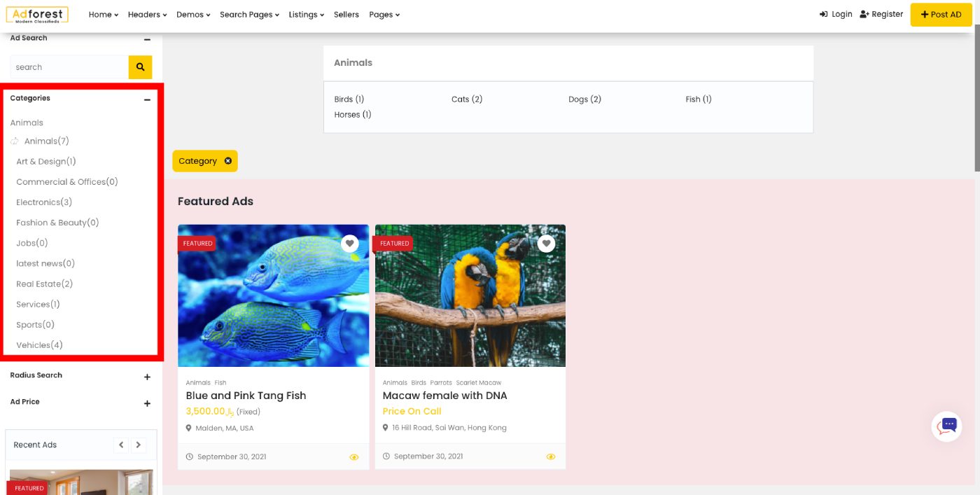Remove the Category filter tag via its X icon
This screenshot has height=495, width=980.
(x=228, y=160)
